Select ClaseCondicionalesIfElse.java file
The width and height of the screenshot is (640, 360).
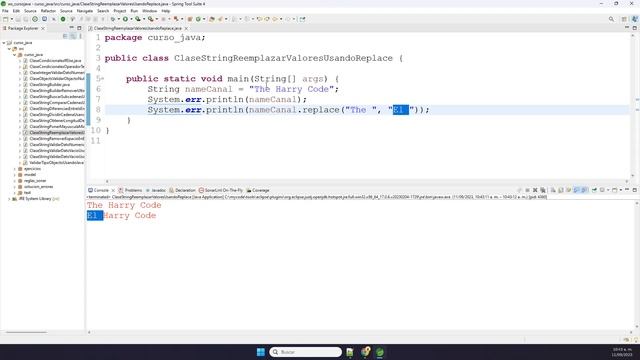pos(55,60)
